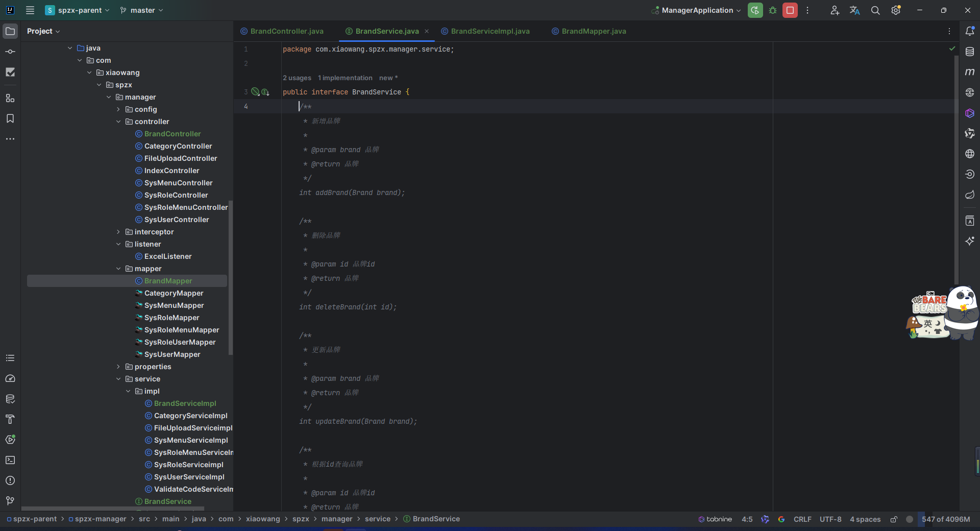Image resolution: width=980 pixels, height=531 pixels.
Task: Switch to BrandController.java tab
Action: [x=282, y=31]
